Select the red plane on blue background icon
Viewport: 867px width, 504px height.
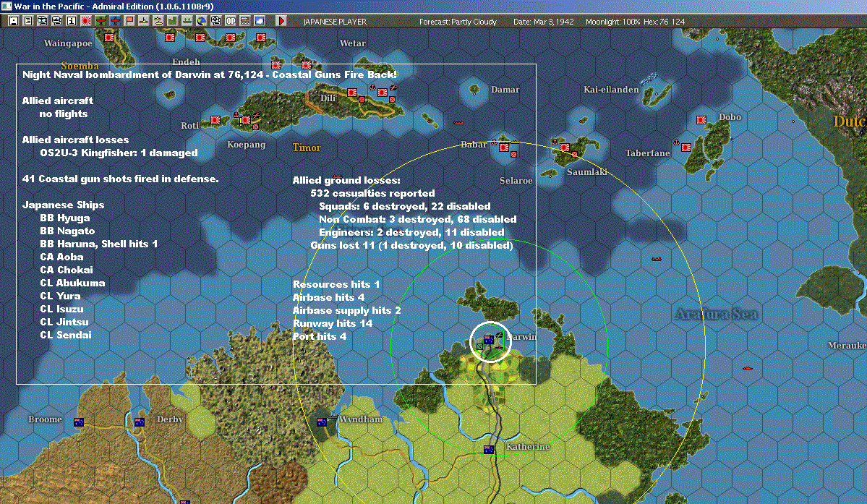tap(115, 21)
